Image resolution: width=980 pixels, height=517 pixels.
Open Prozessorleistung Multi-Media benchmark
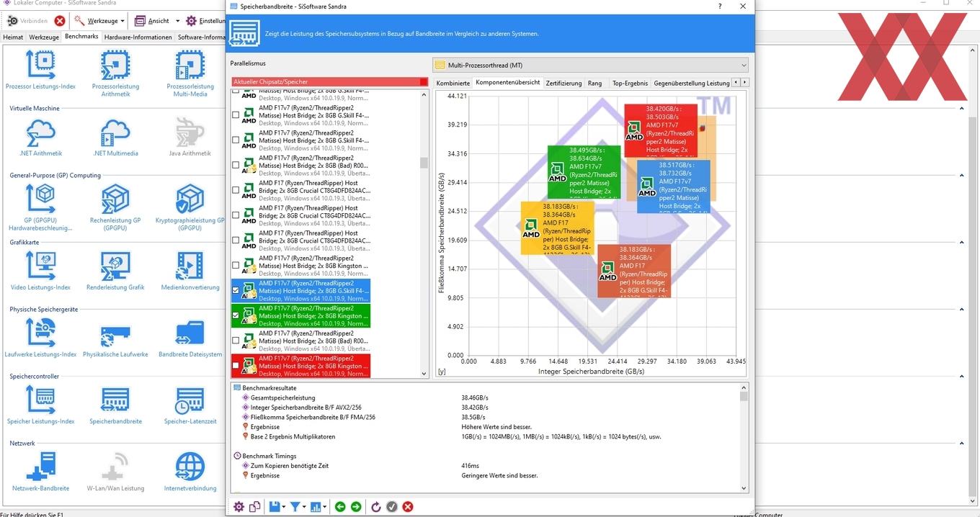click(x=190, y=74)
